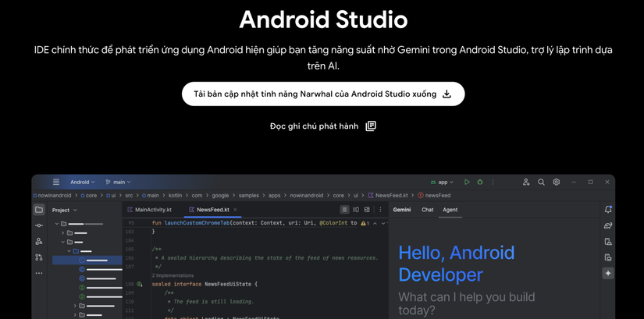This screenshot has height=319, width=644.
Task: Toggle the Gemini sparkle tool window
Action: coord(608,273)
